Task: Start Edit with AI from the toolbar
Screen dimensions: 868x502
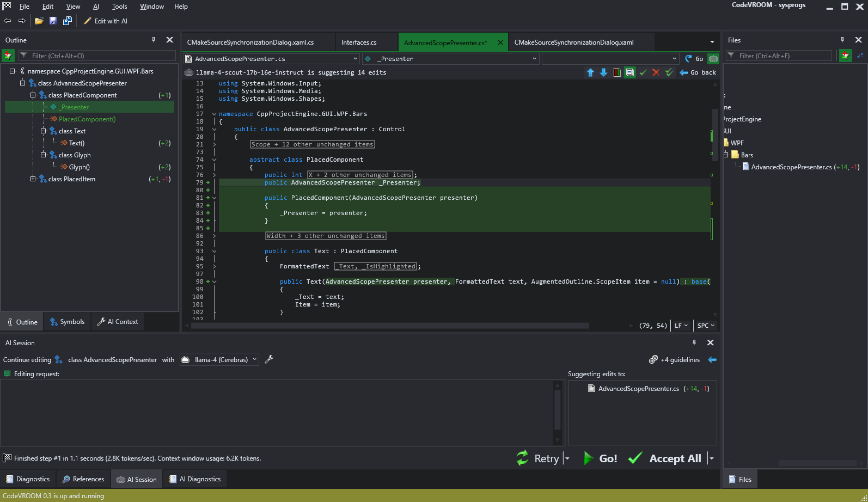Action: tap(106, 21)
